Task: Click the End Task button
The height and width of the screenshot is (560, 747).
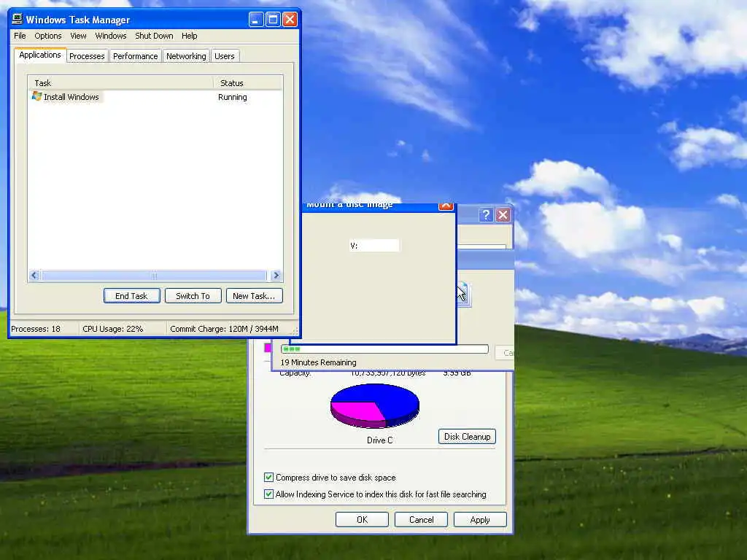Action: click(131, 296)
